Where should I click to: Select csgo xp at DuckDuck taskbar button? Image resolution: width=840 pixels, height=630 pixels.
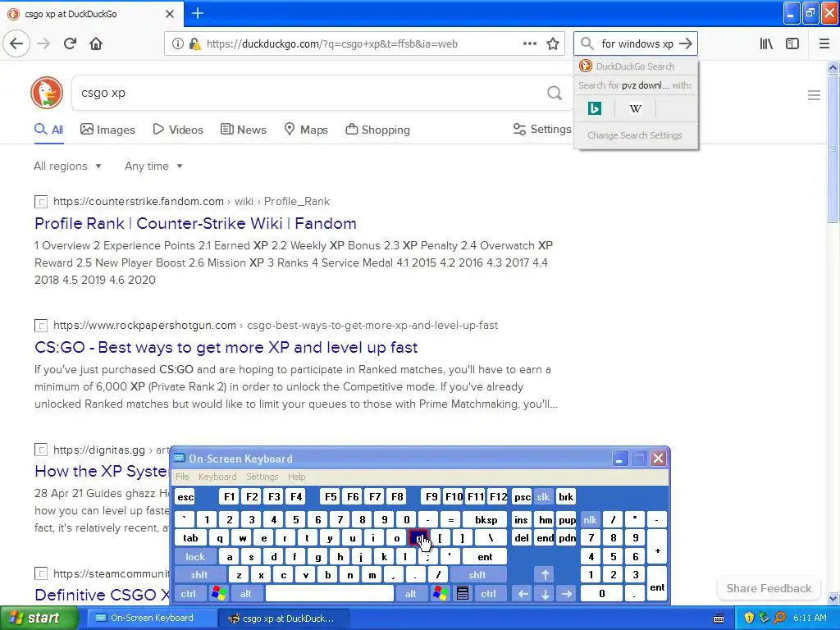284,619
